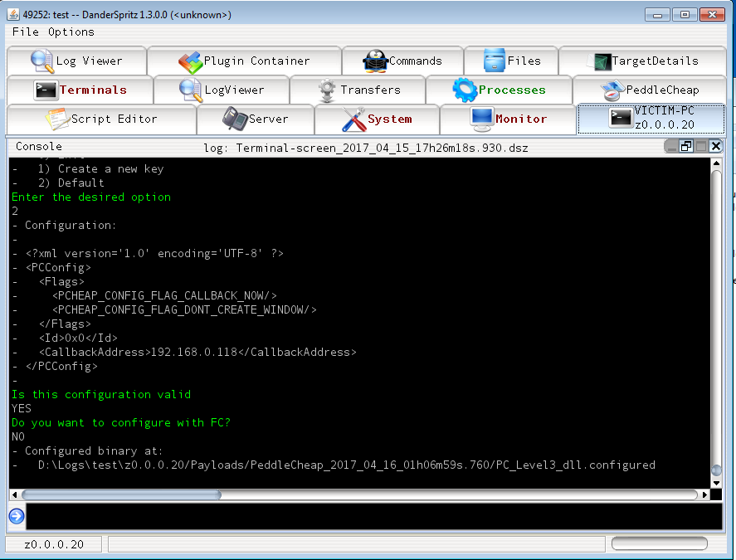Switch to the Commands tab

[402, 61]
